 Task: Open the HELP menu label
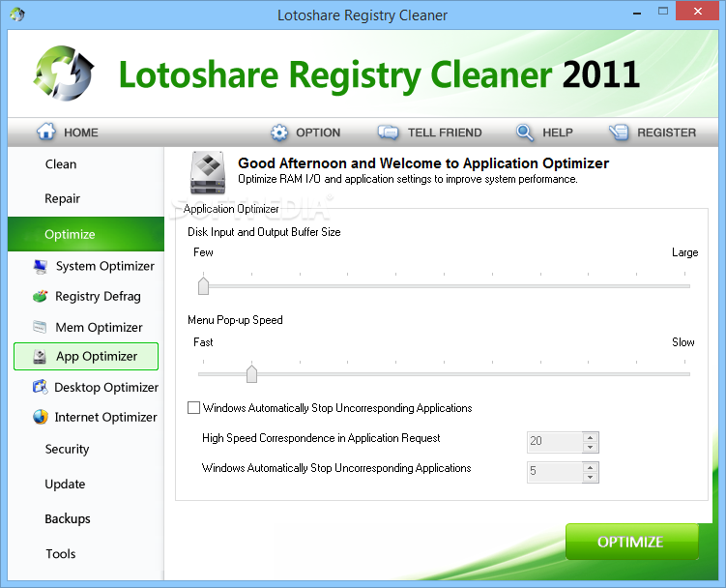pyautogui.click(x=558, y=132)
